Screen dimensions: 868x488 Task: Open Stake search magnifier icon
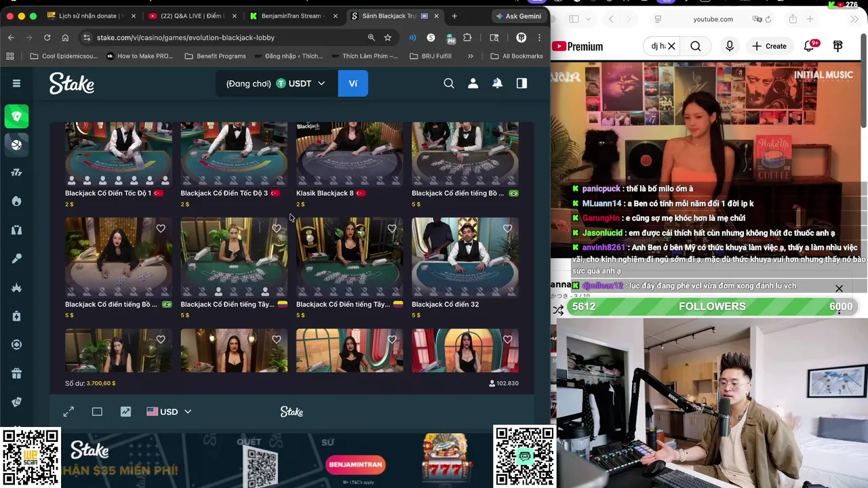tap(449, 83)
